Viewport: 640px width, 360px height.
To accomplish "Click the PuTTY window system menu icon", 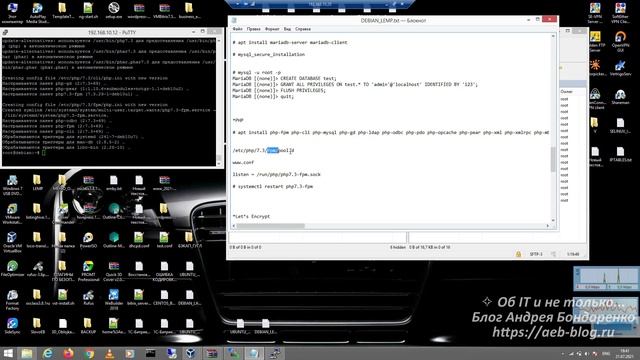I will (5, 32).
